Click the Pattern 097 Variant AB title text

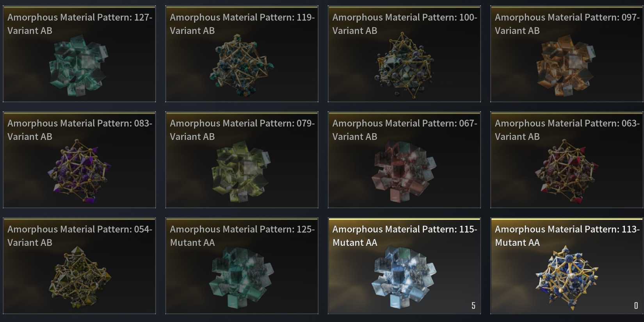coord(567,24)
